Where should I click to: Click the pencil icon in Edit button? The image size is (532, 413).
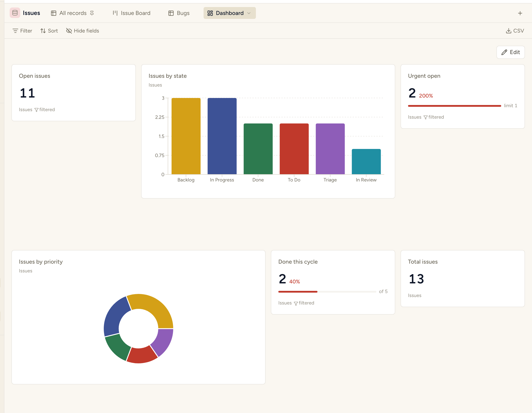tap(504, 52)
